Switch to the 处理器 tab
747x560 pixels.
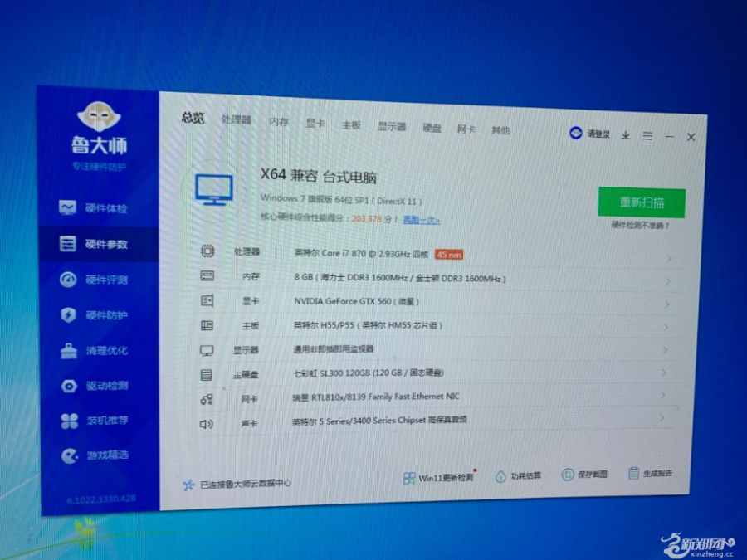click(236, 119)
